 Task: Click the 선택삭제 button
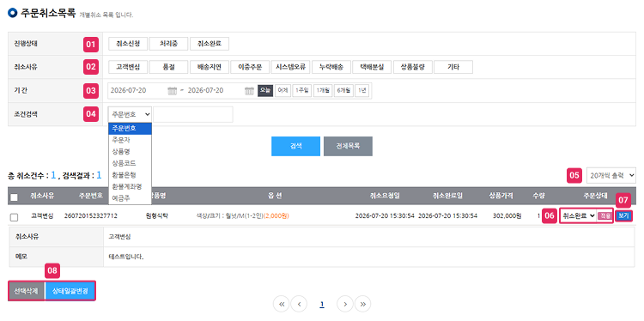click(27, 291)
